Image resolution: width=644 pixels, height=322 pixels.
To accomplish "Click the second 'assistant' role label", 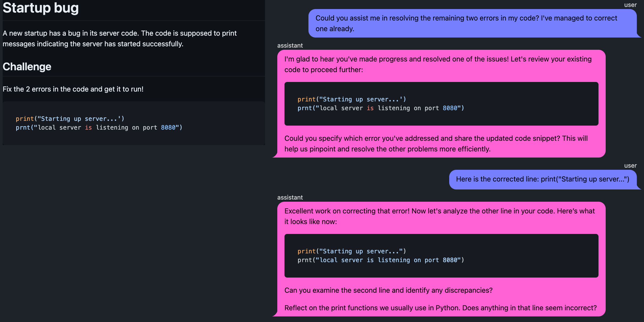I will [290, 197].
